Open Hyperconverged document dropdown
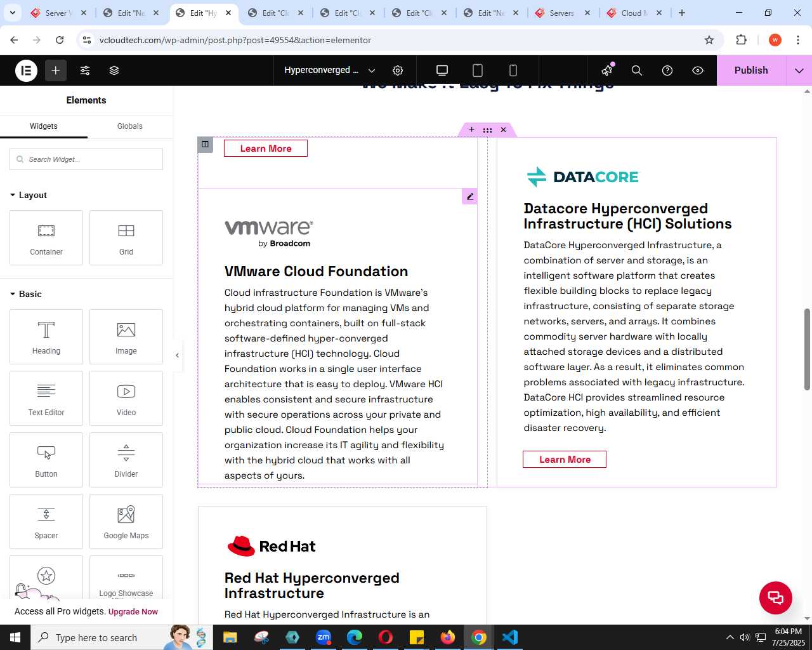This screenshot has width=812, height=650. tap(330, 70)
